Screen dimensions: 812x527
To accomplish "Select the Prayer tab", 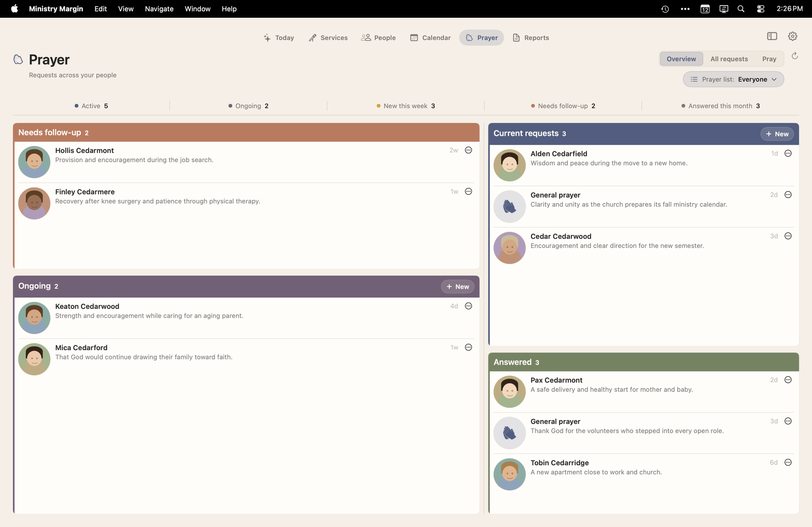I will tap(481, 38).
